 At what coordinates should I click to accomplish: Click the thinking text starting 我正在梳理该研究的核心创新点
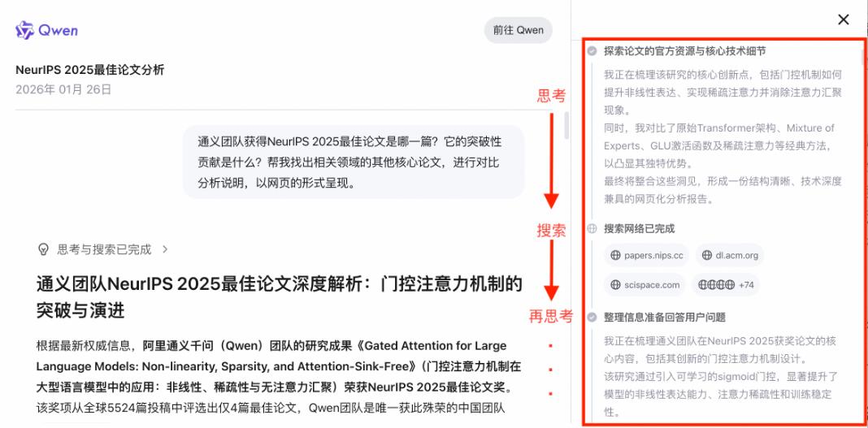coord(723,136)
